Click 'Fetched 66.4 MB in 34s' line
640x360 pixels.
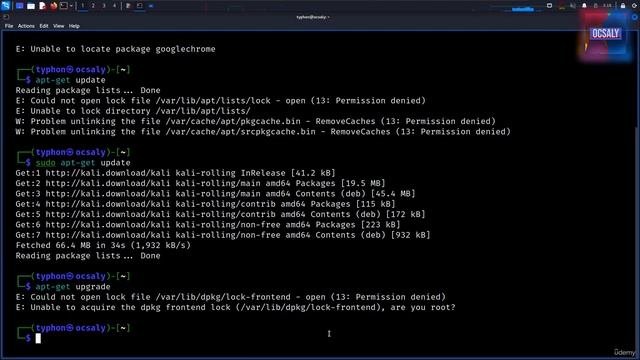tap(103, 245)
